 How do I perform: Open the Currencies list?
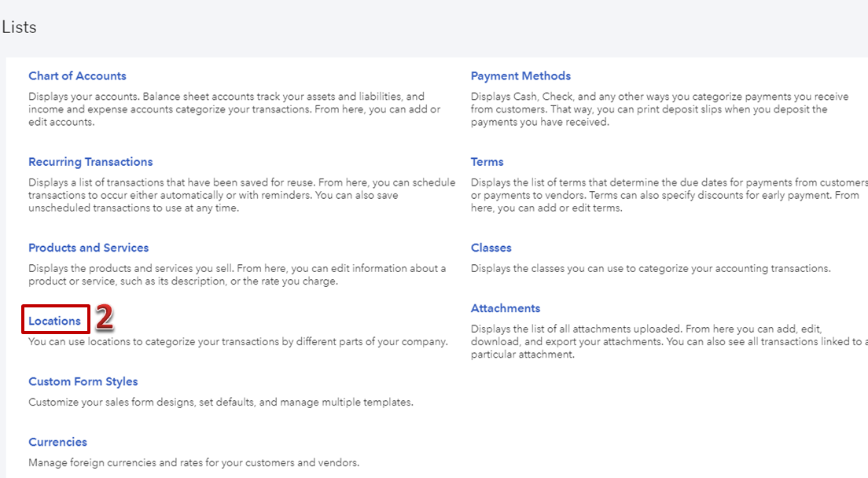coord(57,442)
